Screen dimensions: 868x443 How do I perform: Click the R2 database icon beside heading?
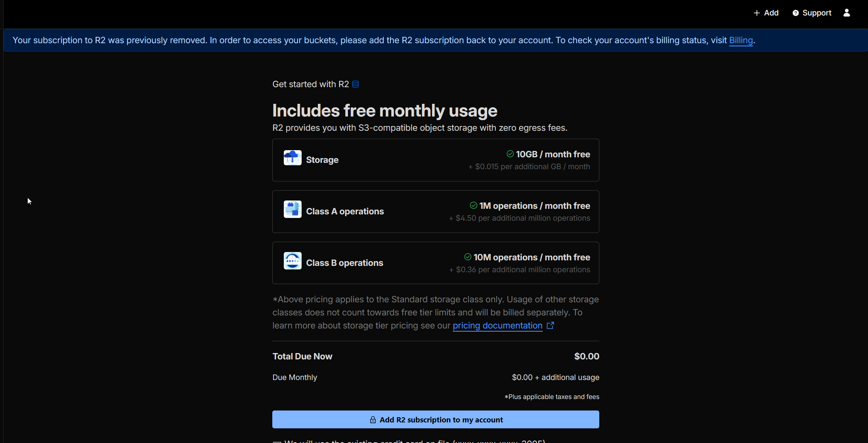[x=356, y=84]
